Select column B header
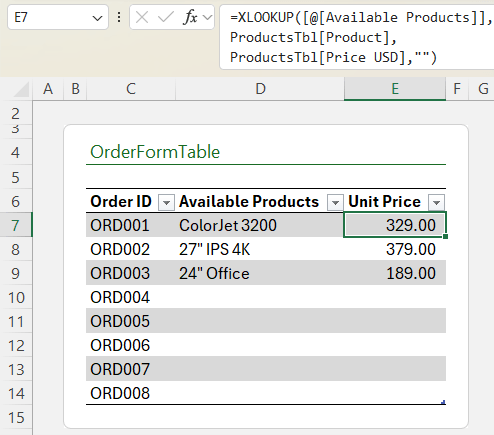The width and height of the screenshot is (494, 435). pos(75,89)
